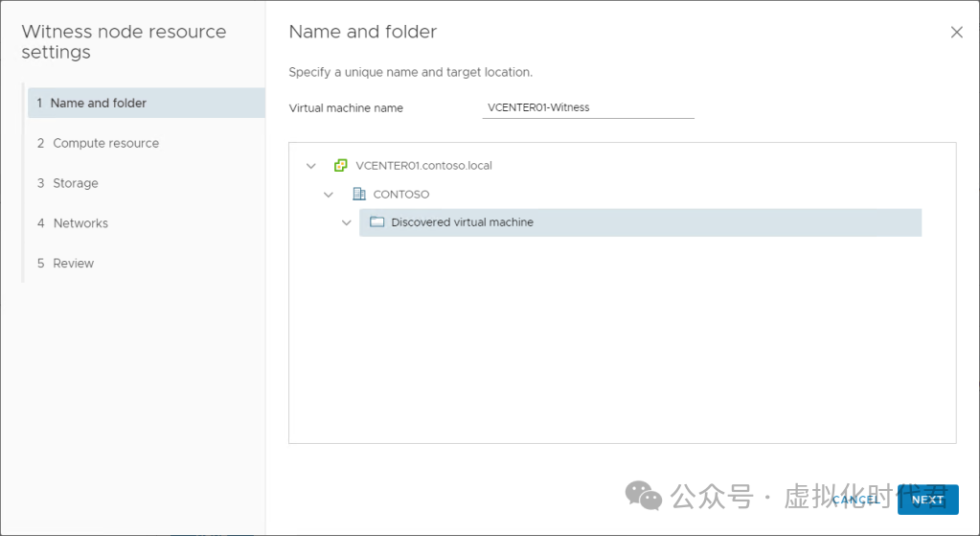Toggle the Discovered virtual machine folder chevron
This screenshot has height=536, width=980.
[347, 222]
